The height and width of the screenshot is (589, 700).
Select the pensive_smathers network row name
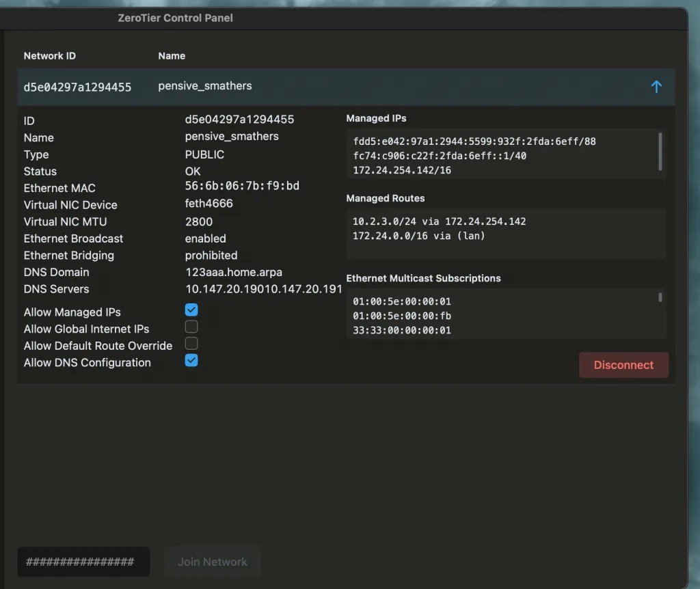point(205,85)
